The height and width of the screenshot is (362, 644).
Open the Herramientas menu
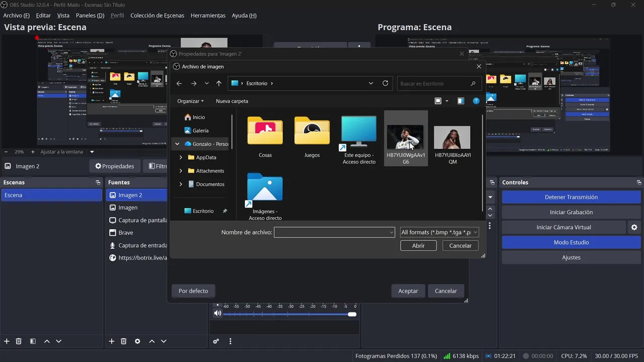pos(208,16)
